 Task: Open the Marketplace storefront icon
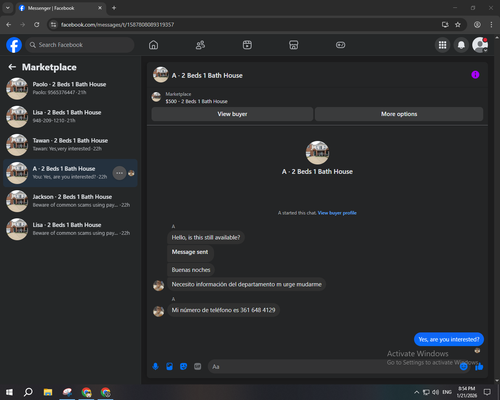(x=294, y=45)
